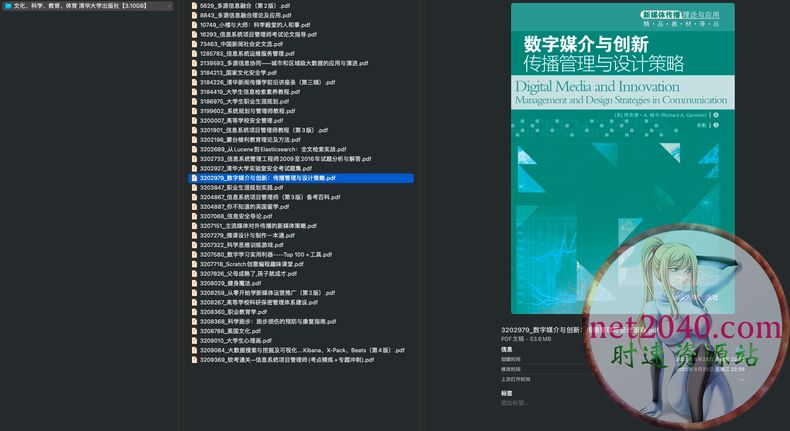Click PDF icon of 3202689 Lucene到Elasticsearch file
The height and width of the screenshot is (431, 790).
(x=195, y=149)
